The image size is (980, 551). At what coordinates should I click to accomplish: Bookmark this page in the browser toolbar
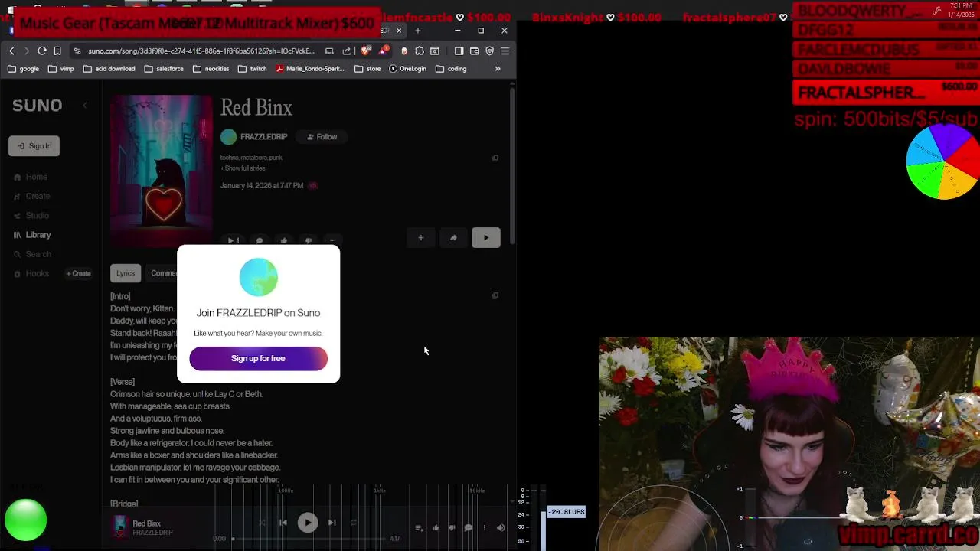[57, 51]
